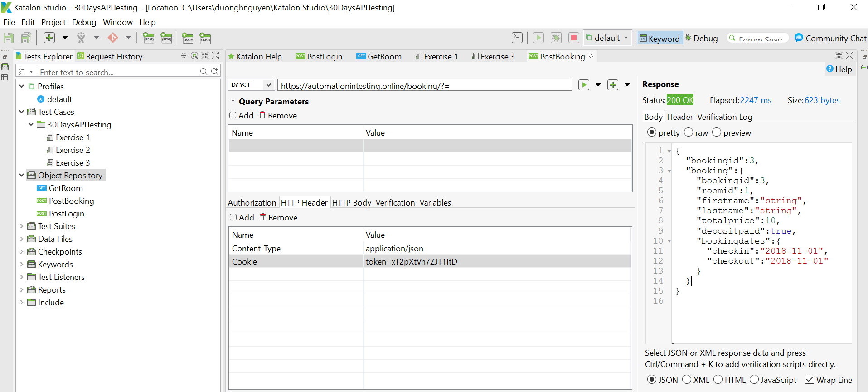Click Add under Query Parameters
The height and width of the screenshot is (392, 868).
[x=242, y=115]
